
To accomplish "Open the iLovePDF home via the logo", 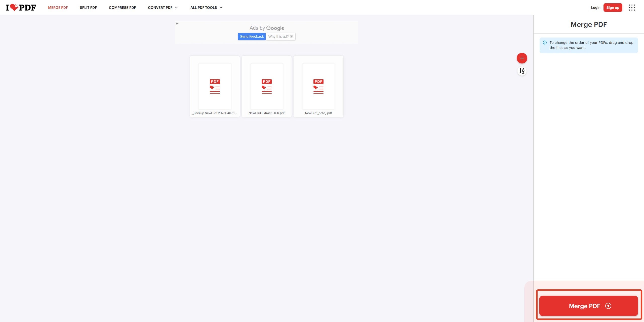I will point(21,7).
